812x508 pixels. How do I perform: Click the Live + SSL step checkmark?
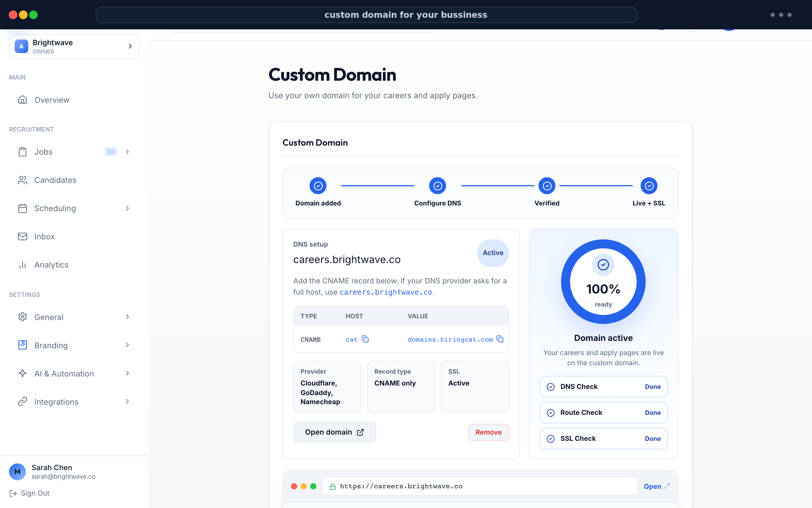(649, 186)
